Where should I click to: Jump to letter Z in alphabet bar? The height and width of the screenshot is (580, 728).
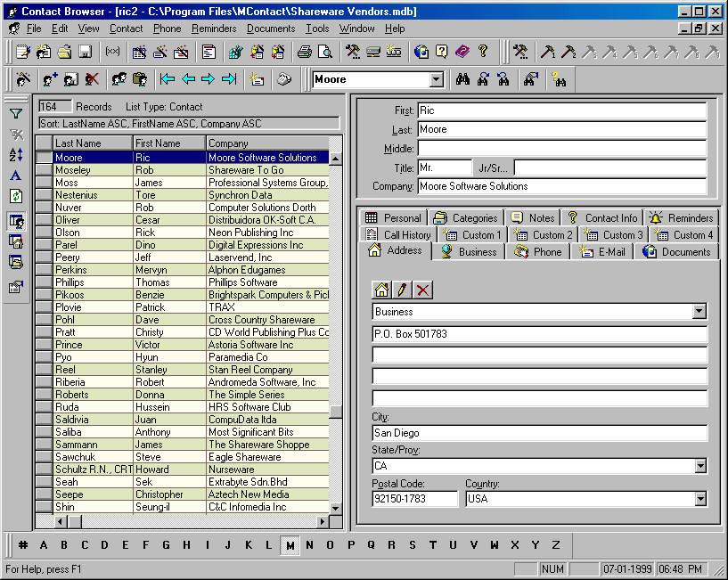(x=556, y=545)
